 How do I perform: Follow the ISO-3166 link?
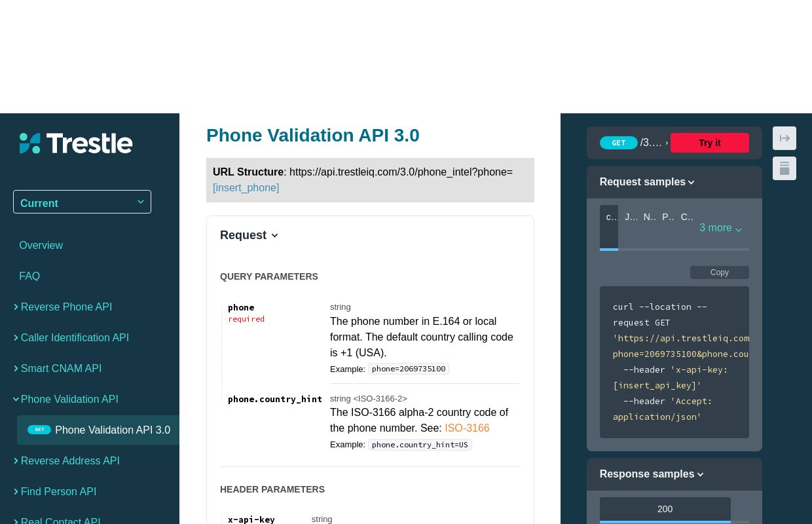(x=467, y=428)
